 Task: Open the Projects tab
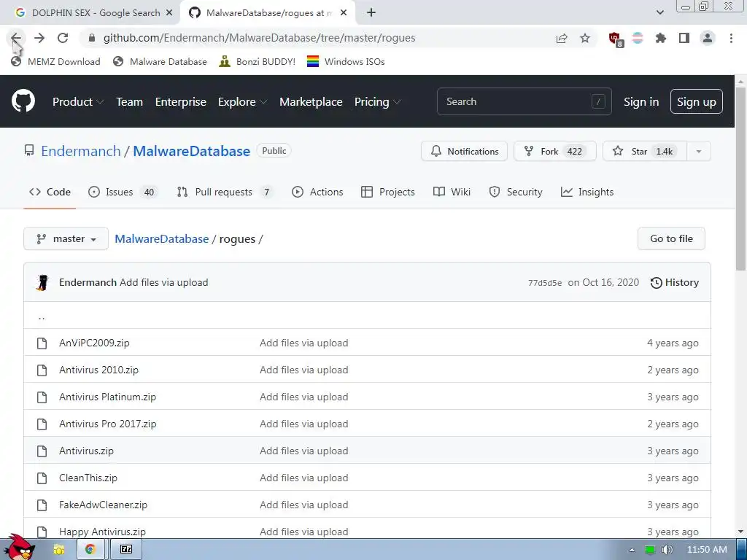pos(388,192)
